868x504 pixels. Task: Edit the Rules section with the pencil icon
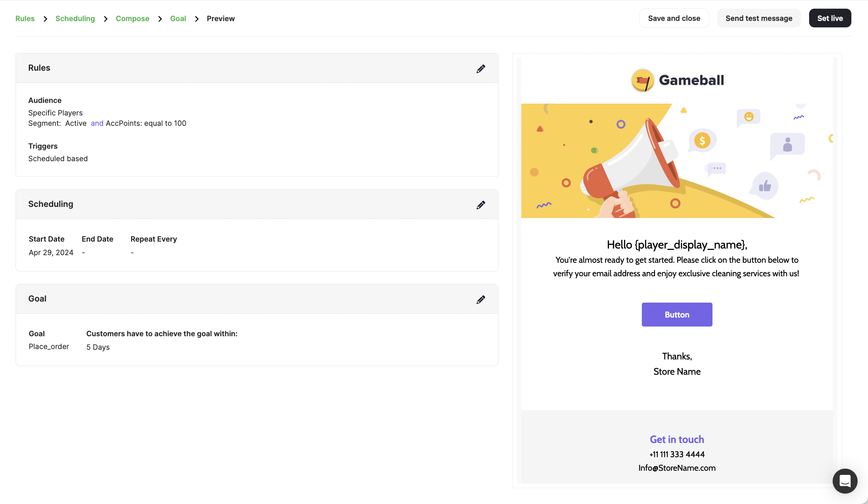click(481, 68)
